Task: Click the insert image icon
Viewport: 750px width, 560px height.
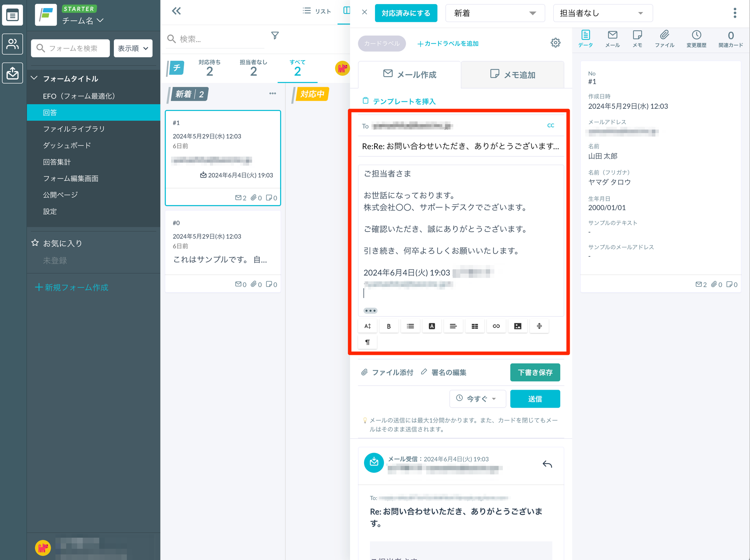Action: (x=517, y=326)
